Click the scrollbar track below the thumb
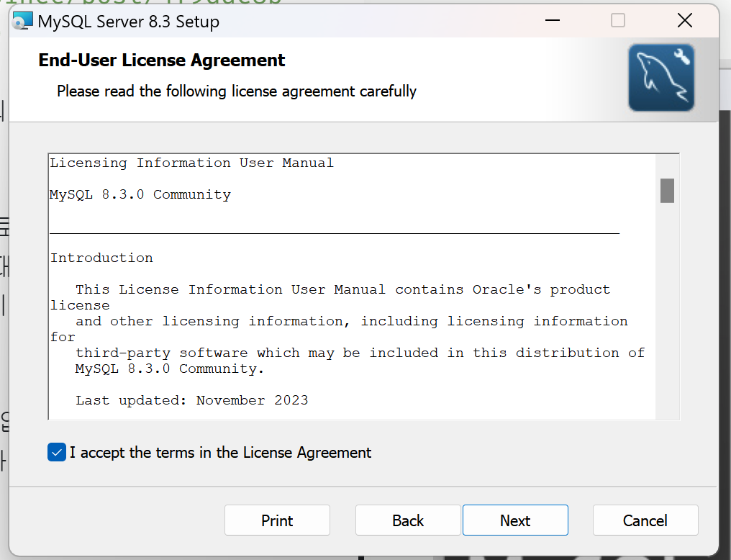 [667, 310]
